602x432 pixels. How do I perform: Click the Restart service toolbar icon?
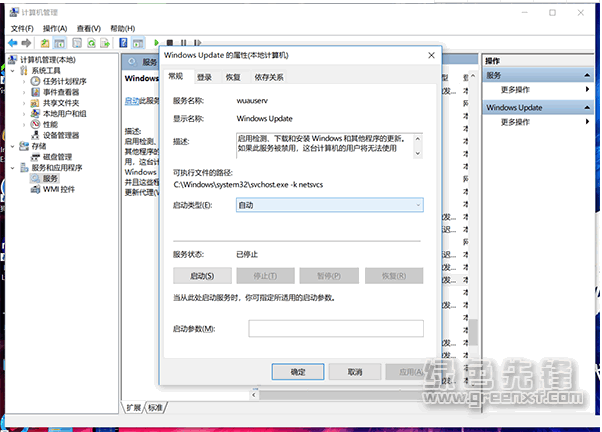(197, 43)
